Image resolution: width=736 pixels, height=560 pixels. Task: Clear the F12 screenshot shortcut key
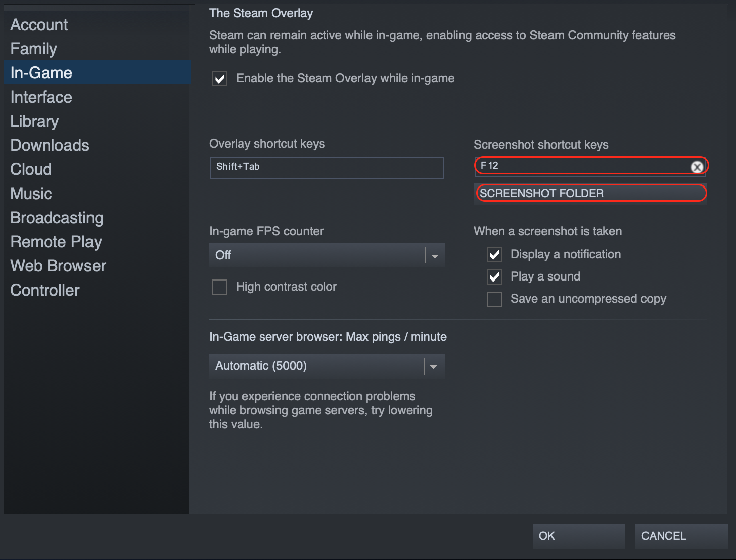click(697, 167)
